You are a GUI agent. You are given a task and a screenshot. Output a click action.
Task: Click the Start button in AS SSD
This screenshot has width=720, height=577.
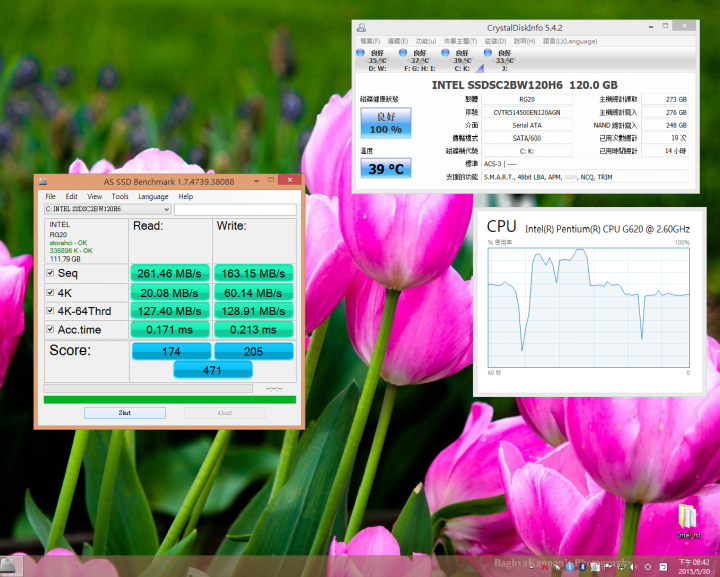(125, 413)
